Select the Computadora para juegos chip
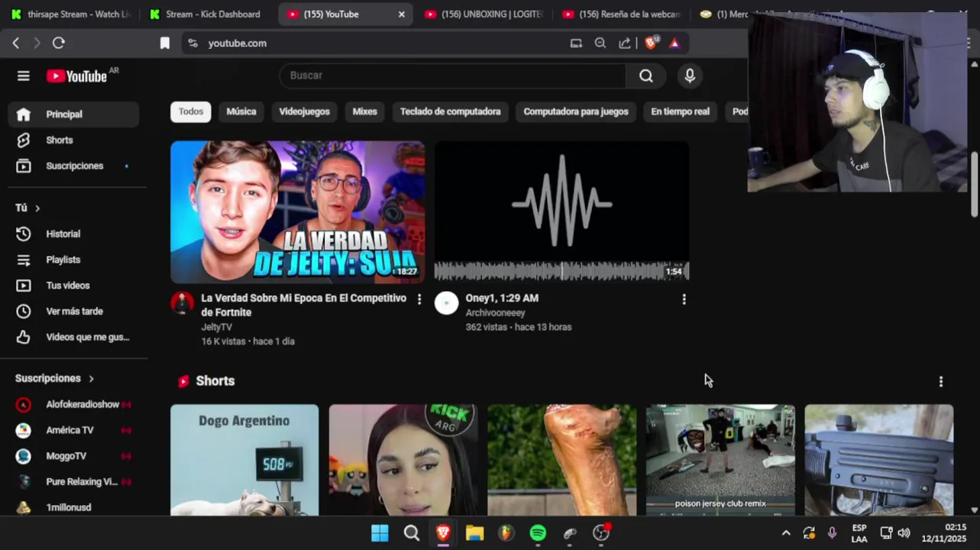Image resolution: width=980 pixels, height=550 pixels. pos(576,112)
